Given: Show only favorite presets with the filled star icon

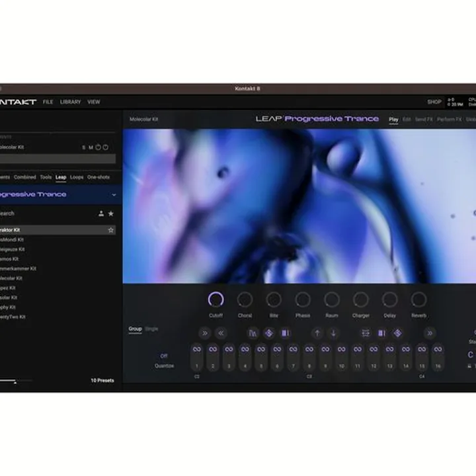Looking at the screenshot, I should 111,214.
